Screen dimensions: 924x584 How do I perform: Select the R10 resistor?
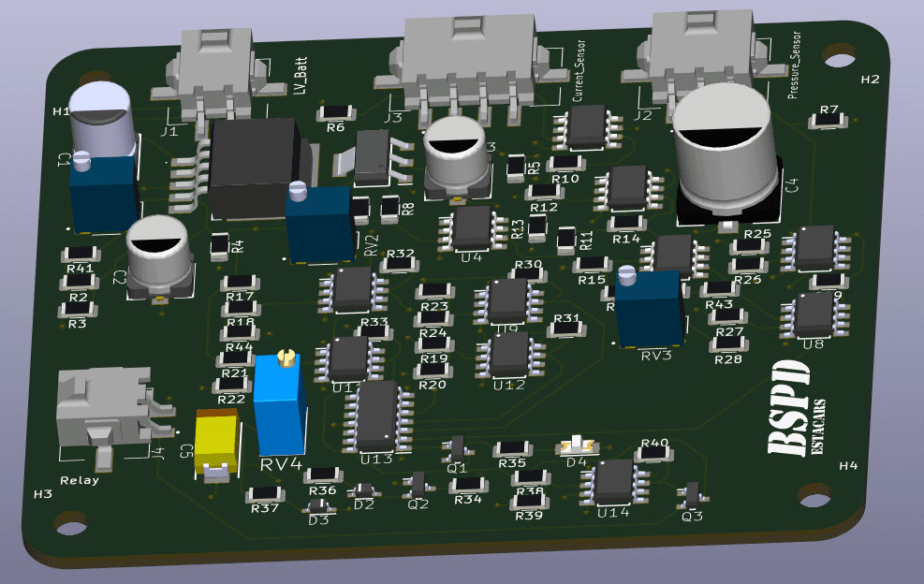tap(566, 163)
